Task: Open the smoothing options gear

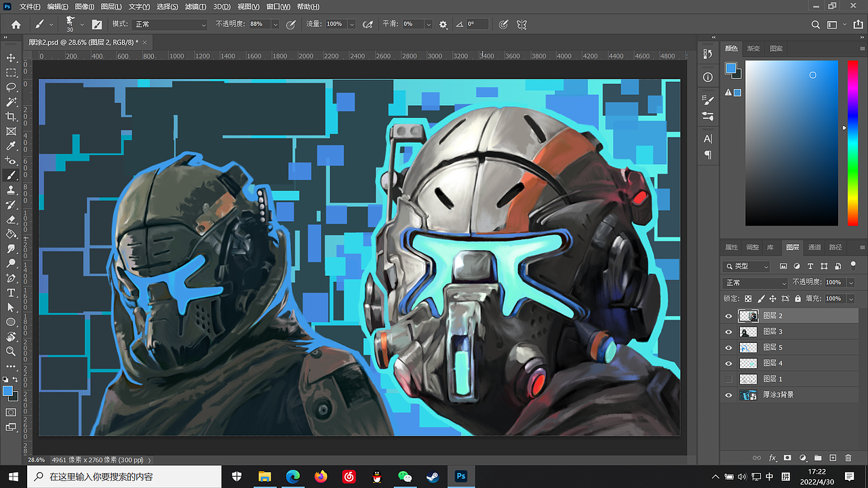Action: [443, 24]
